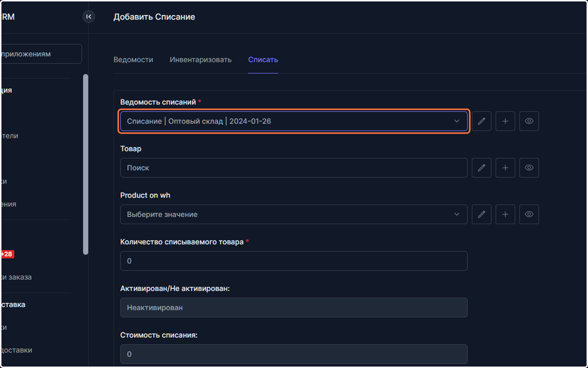Open the sidebar applications search box

[41, 54]
